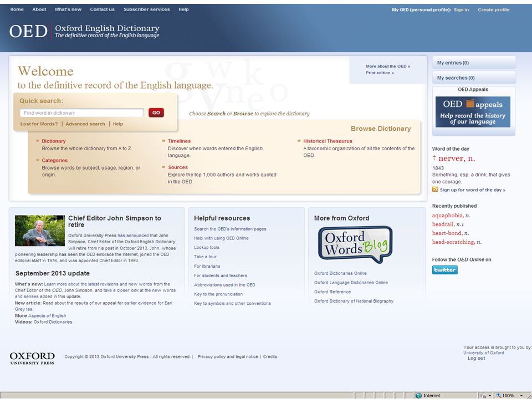Click the Print edition link

click(x=380, y=73)
